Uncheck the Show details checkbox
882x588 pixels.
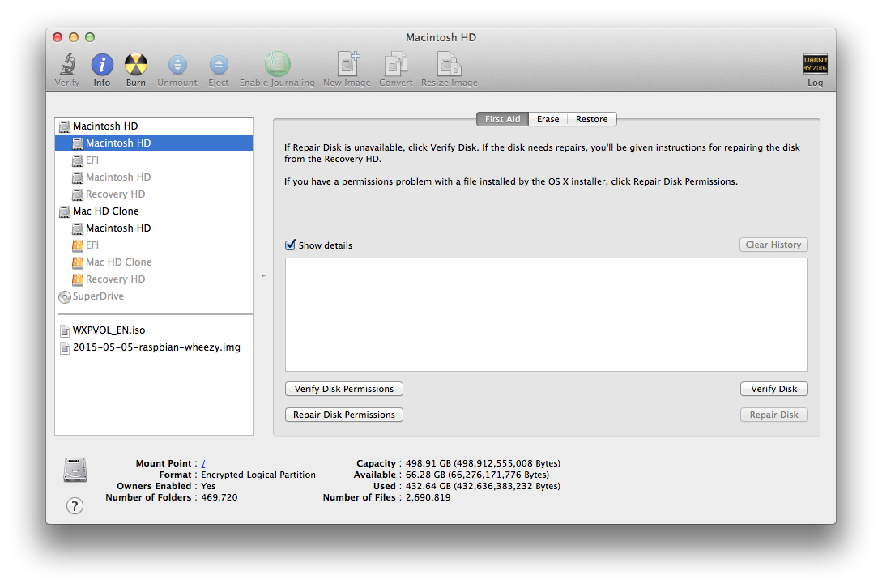290,245
